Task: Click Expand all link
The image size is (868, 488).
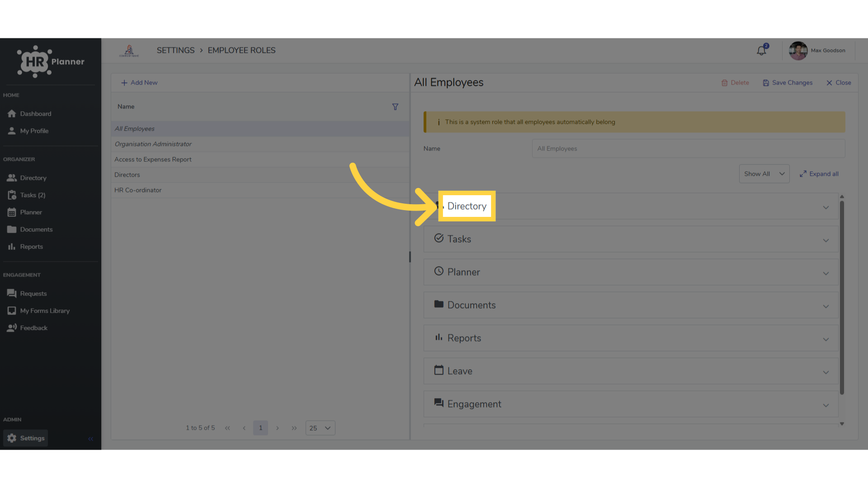Action: [819, 174]
